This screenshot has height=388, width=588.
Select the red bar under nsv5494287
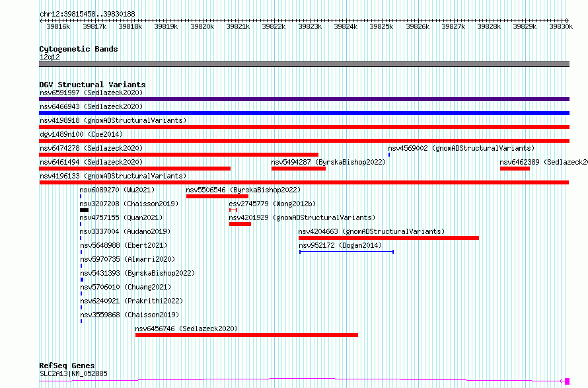(x=299, y=169)
